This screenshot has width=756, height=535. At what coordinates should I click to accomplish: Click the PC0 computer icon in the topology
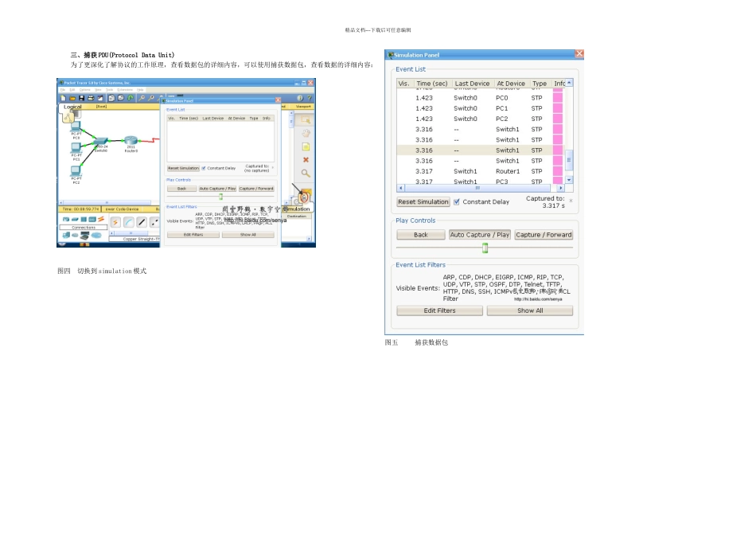[76, 127]
